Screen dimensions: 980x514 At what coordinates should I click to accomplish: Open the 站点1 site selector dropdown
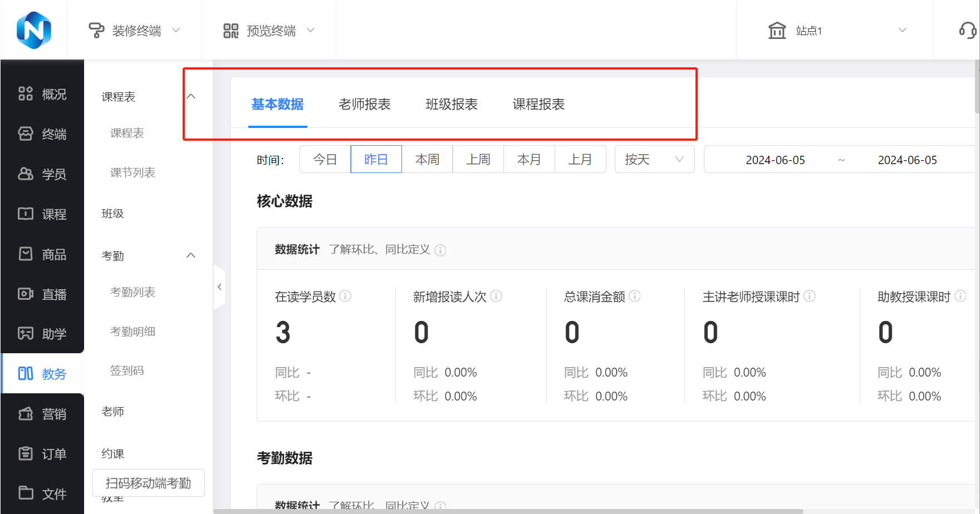[836, 31]
